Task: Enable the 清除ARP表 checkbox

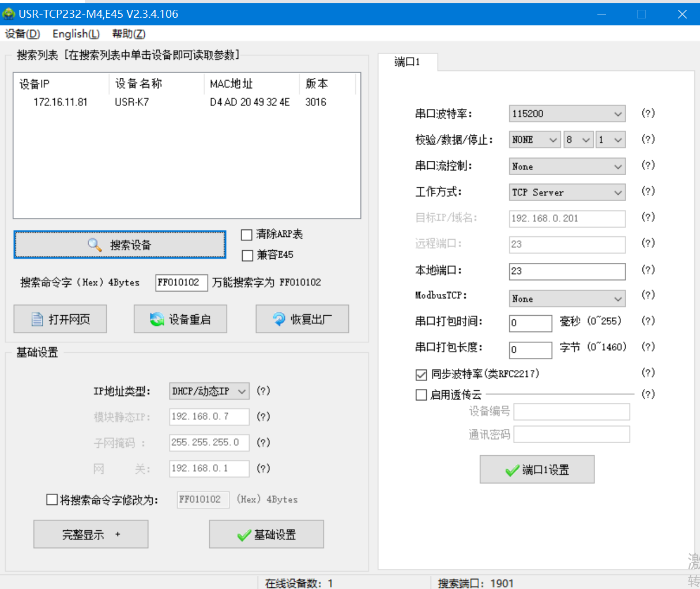Action: click(x=247, y=235)
